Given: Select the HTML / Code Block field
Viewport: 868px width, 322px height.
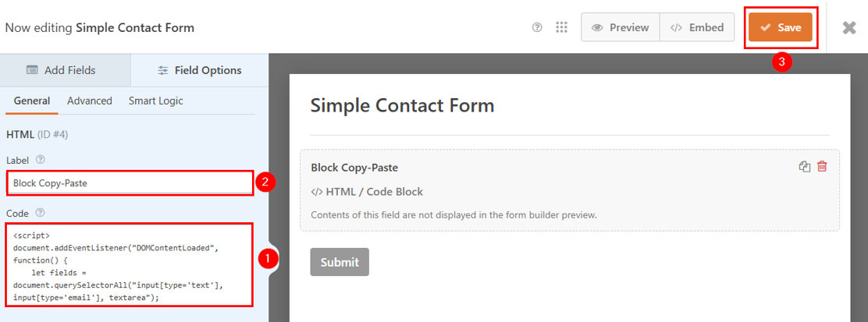Looking at the screenshot, I should click(569, 190).
